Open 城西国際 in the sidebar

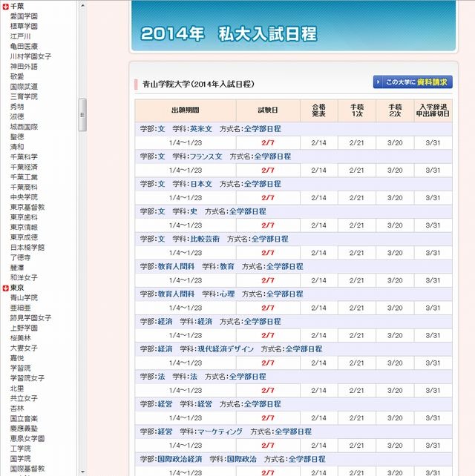(x=24, y=127)
